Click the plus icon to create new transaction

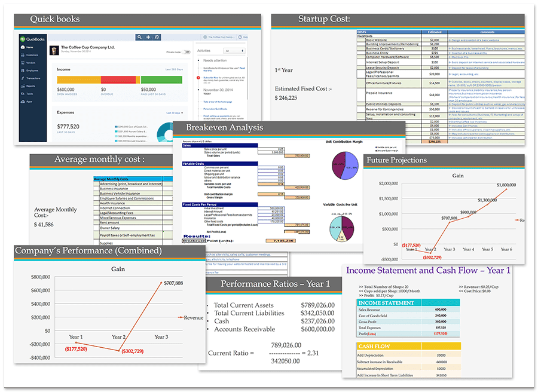tap(148, 36)
